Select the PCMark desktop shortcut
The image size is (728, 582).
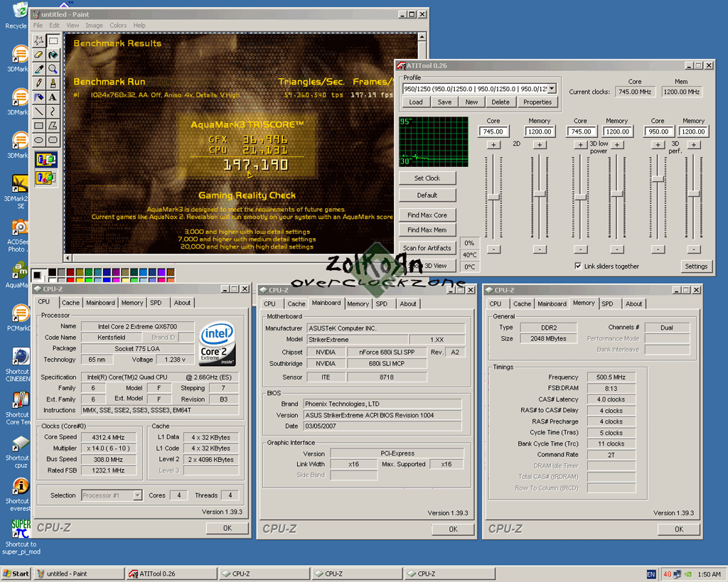18,318
